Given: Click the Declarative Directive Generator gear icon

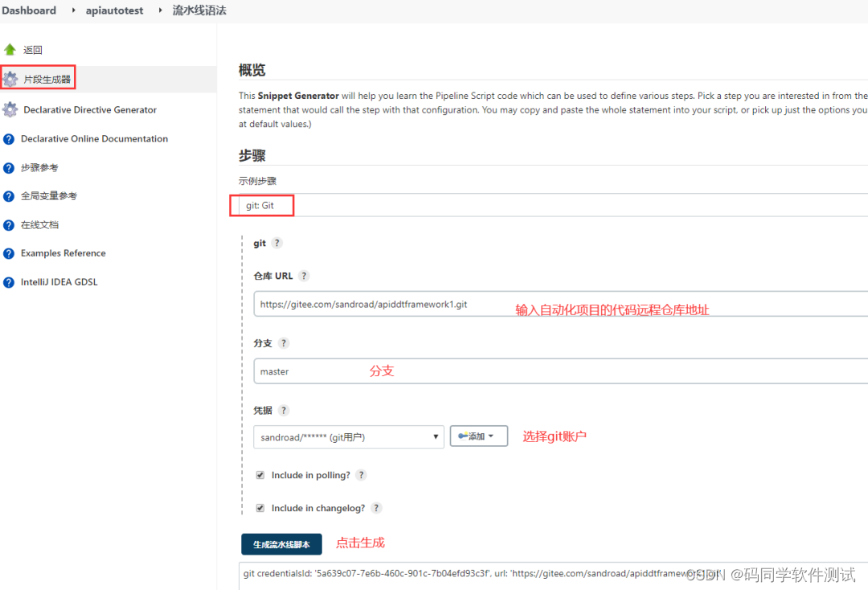Looking at the screenshot, I should (10, 109).
